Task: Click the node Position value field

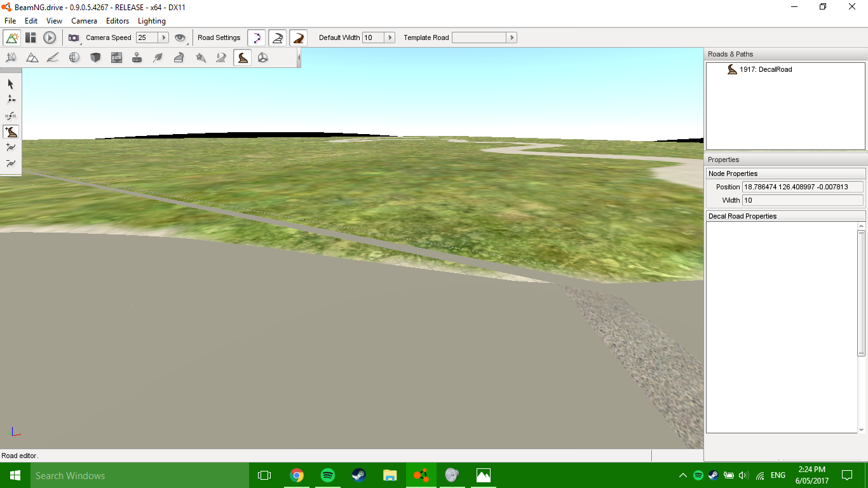Action: coord(803,187)
